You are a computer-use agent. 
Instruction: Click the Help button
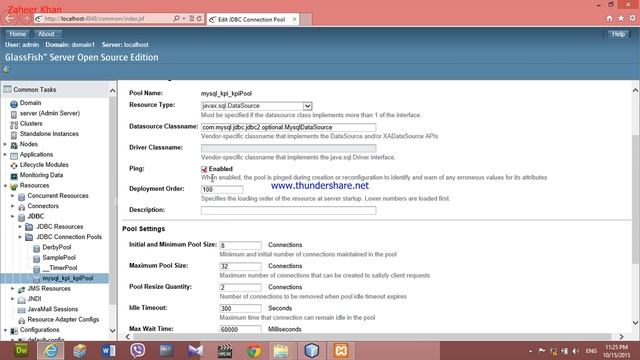click(618, 34)
